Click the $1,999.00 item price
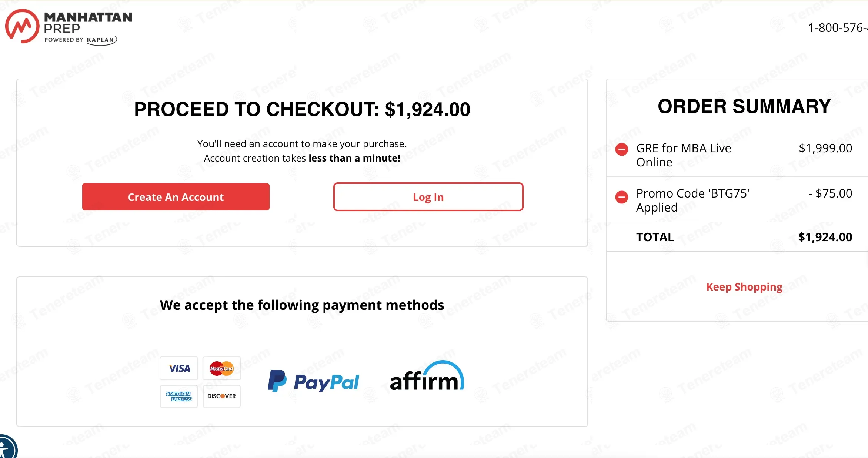Viewport: 868px width, 458px height. 825,148
